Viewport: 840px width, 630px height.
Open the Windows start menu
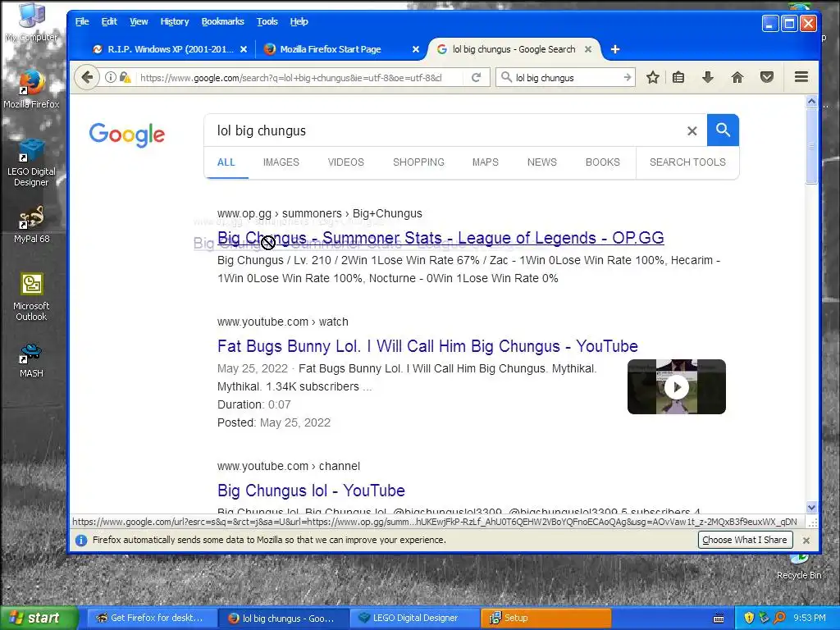39,619
